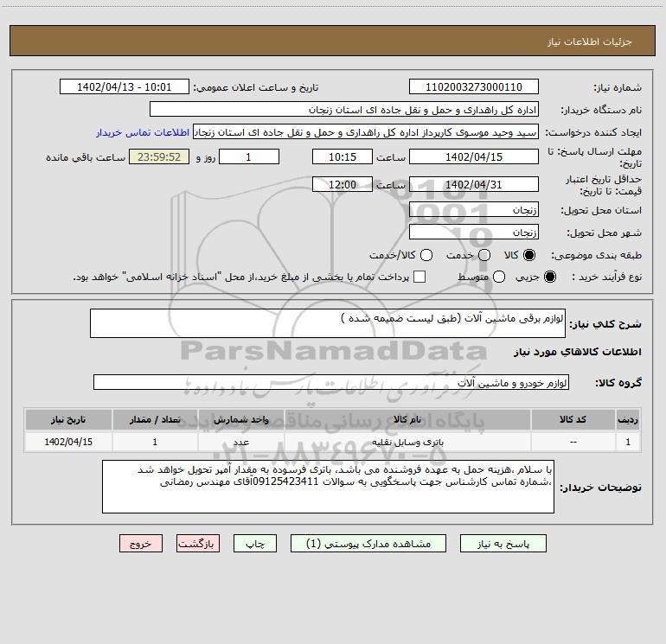Click the خروج exit button
The image size is (666, 644).
[141, 544]
